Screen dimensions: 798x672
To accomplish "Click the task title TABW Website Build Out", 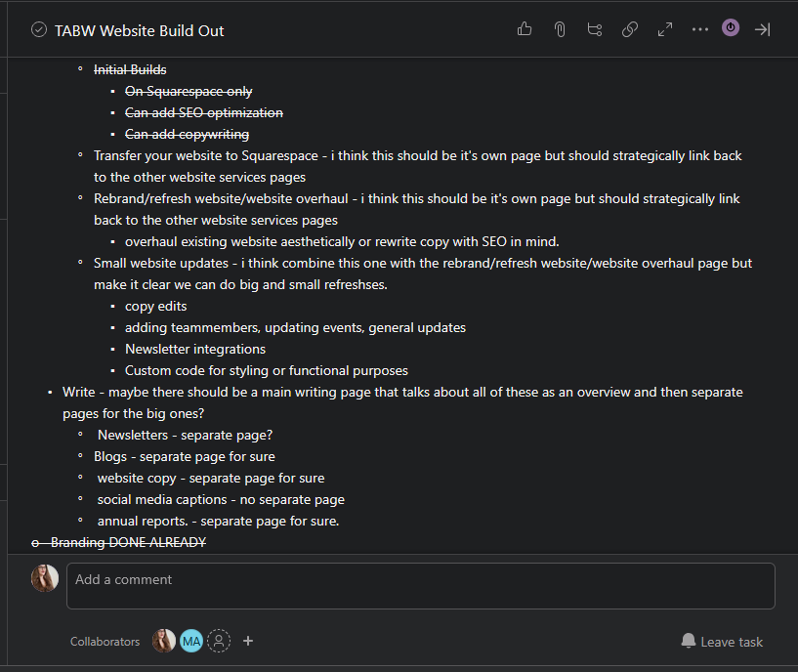I will [x=139, y=30].
